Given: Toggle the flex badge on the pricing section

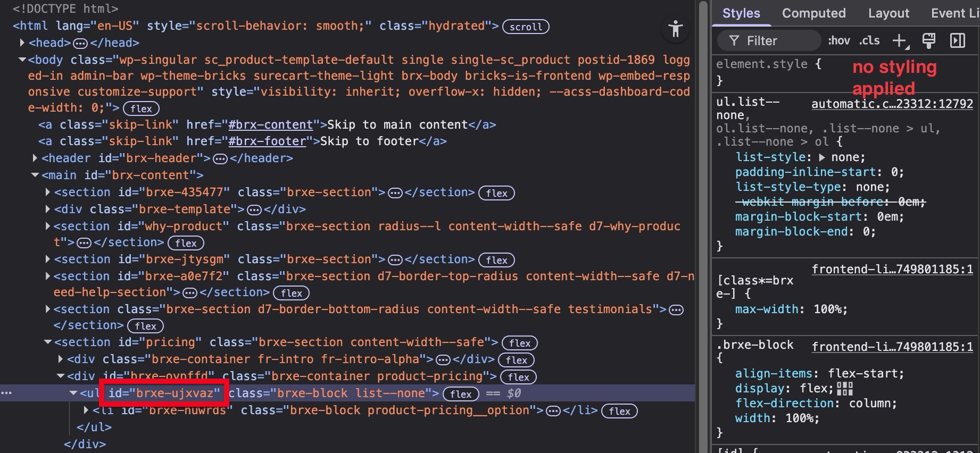Looking at the screenshot, I should (519, 343).
